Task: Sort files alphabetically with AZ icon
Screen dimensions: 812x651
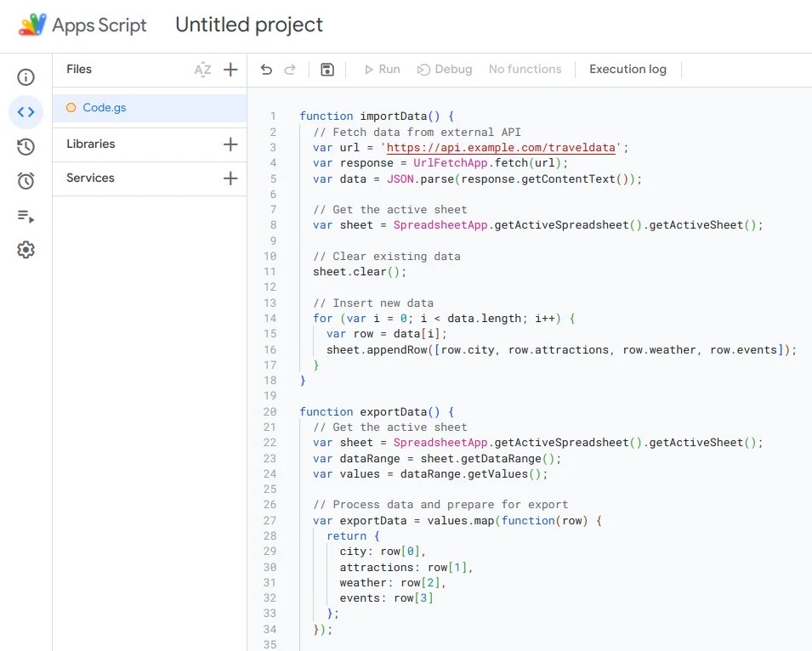Action: point(202,70)
